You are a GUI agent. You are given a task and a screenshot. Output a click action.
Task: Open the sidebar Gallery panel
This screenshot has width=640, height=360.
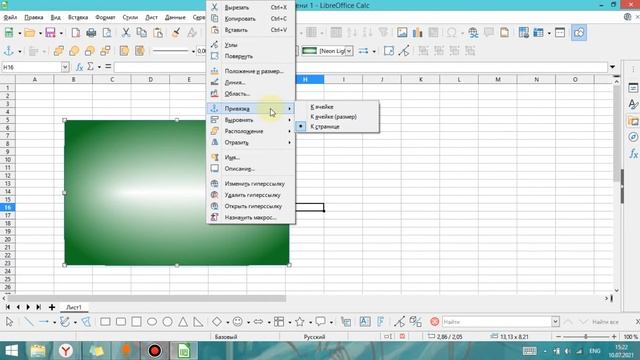(x=633, y=121)
